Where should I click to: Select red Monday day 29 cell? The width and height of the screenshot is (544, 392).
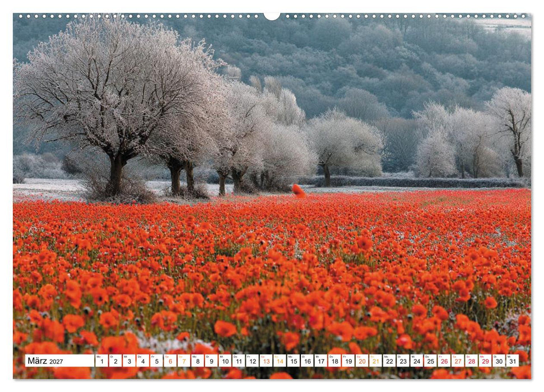click(x=485, y=361)
